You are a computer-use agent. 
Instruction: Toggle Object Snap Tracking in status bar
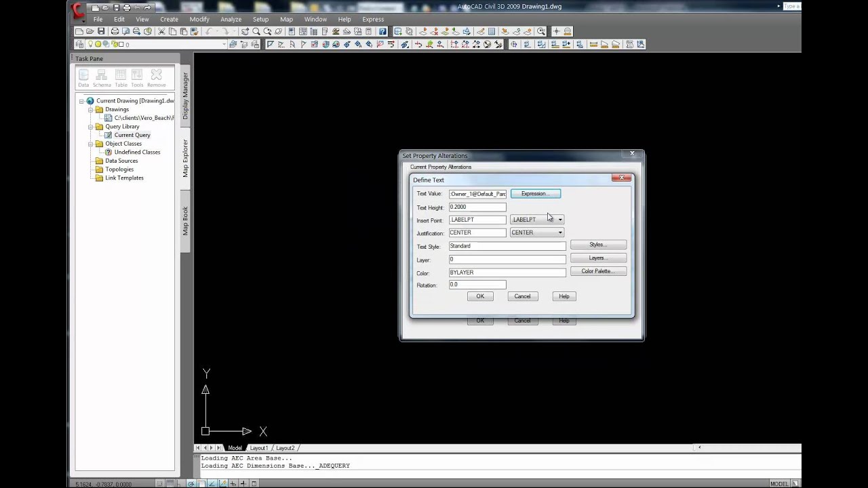pyautogui.click(x=212, y=484)
